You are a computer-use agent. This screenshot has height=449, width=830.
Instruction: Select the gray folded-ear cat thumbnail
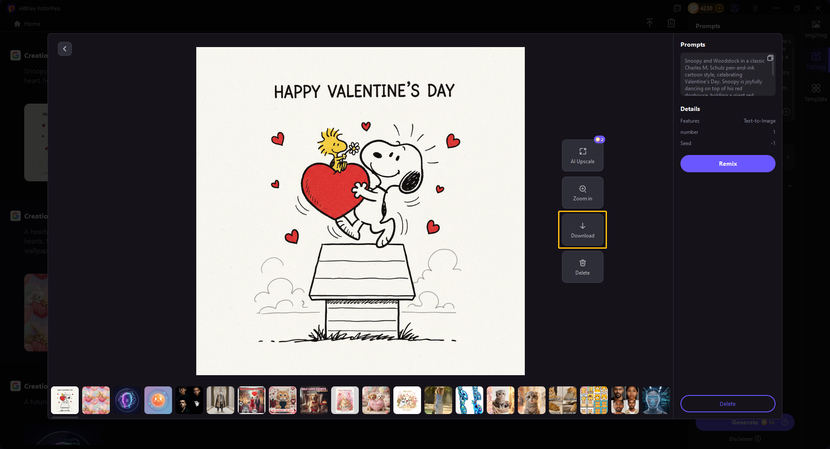click(x=501, y=400)
